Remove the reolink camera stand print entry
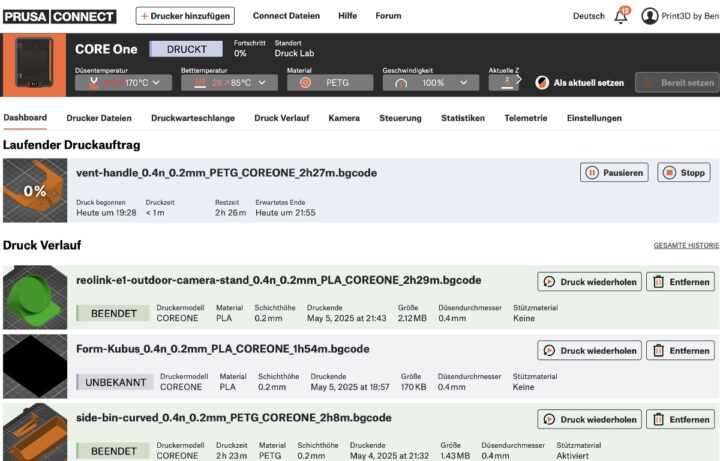720x461 pixels. 680,281
